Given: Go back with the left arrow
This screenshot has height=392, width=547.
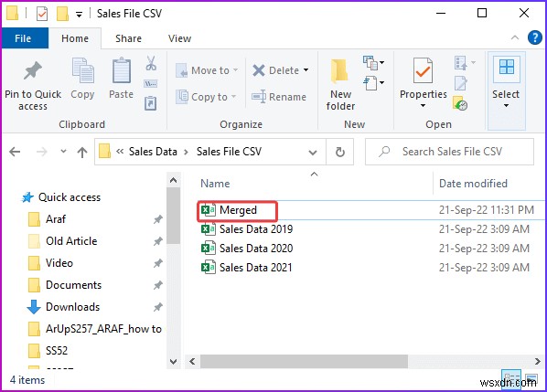Looking at the screenshot, I should tap(15, 152).
